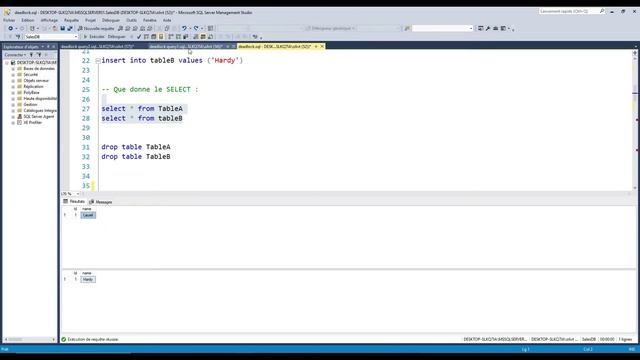The width and height of the screenshot is (640, 360).
Task: Open the Connecter dropdown in Object Explorer
Action: [16, 55]
